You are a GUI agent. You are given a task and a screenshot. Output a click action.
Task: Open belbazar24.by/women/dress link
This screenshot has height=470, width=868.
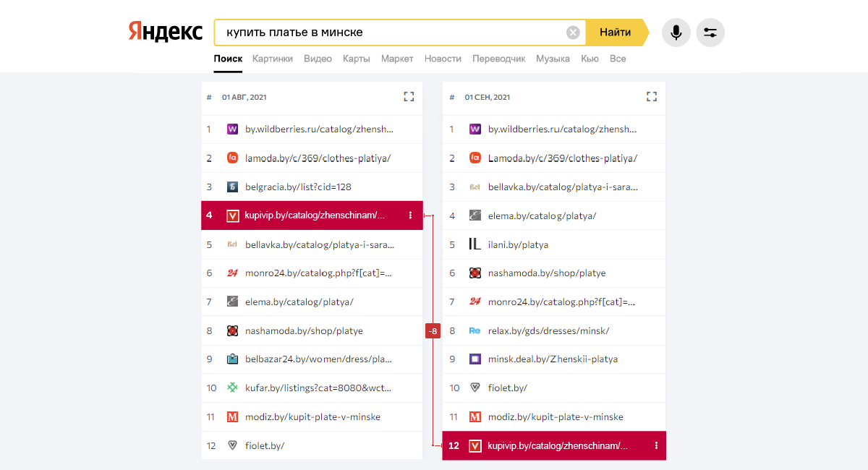[319, 359]
